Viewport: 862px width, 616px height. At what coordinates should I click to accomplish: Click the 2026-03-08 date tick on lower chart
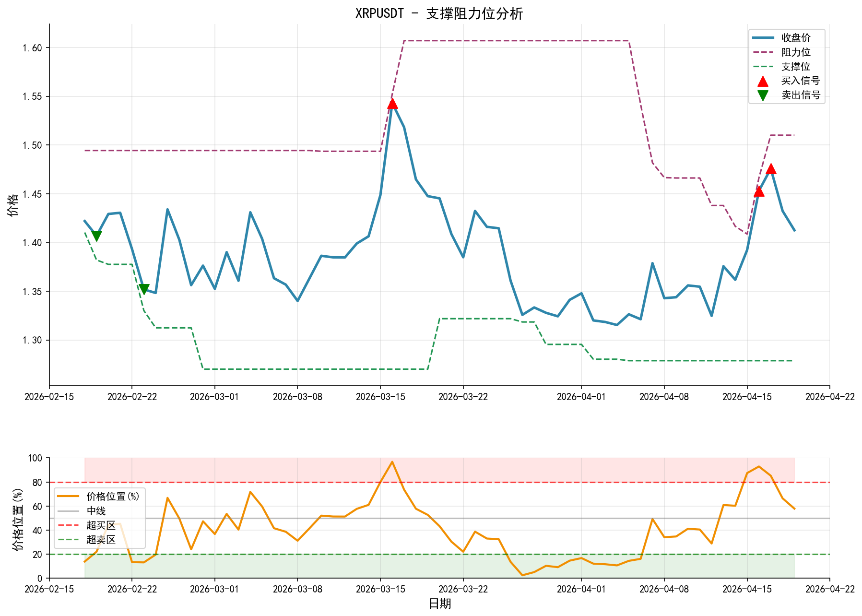297,589
